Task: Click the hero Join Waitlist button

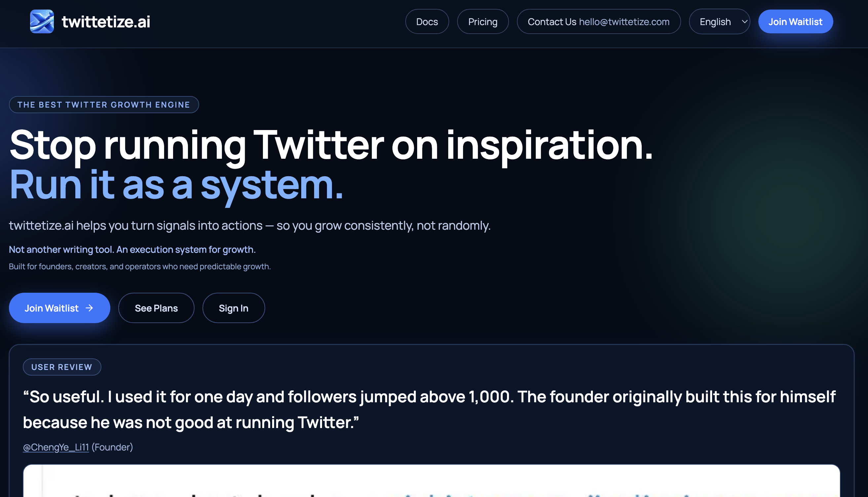Action: 52,308
